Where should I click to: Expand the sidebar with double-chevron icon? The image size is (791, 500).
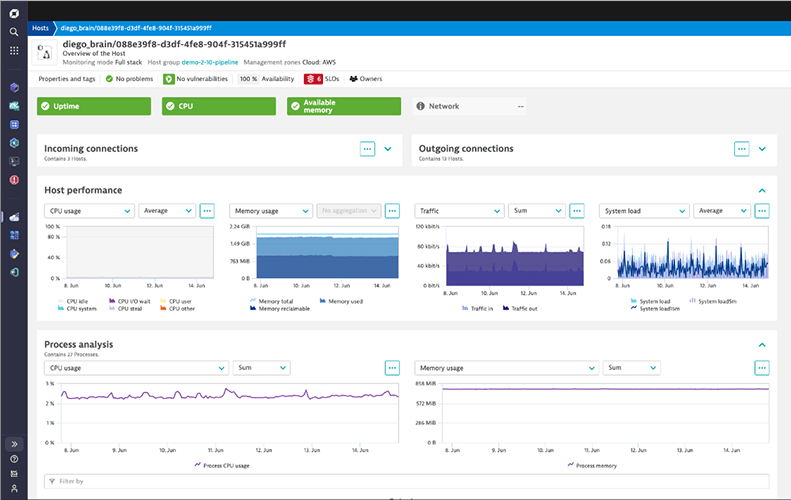pyautogui.click(x=14, y=443)
